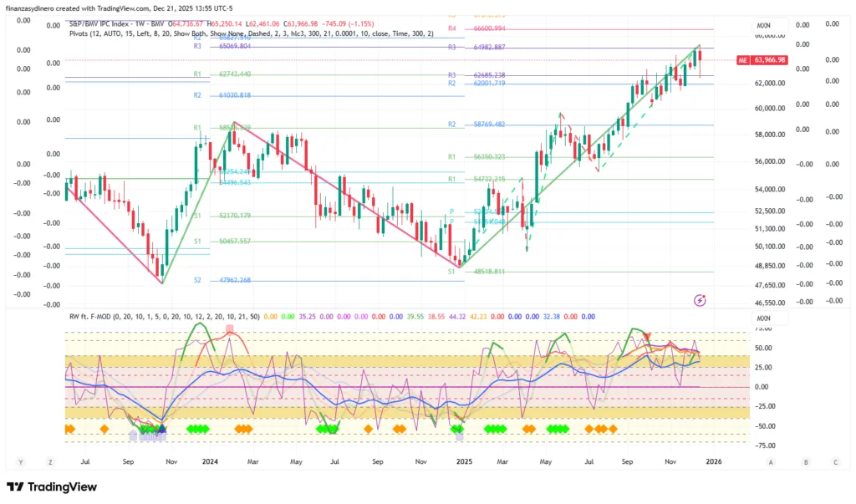856x504 pixels.
Task: Click the 2025 label on the time axis
Action: [461, 461]
